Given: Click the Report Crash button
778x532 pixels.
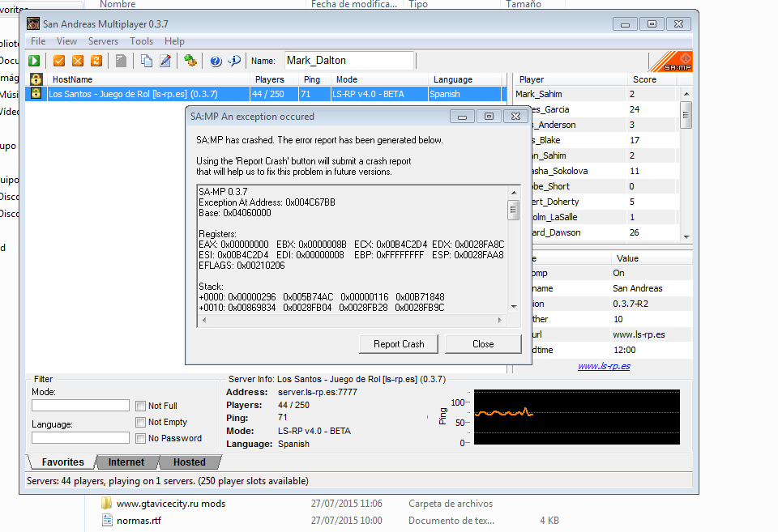Looking at the screenshot, I should pyautogui.click(x=399, y=344).
